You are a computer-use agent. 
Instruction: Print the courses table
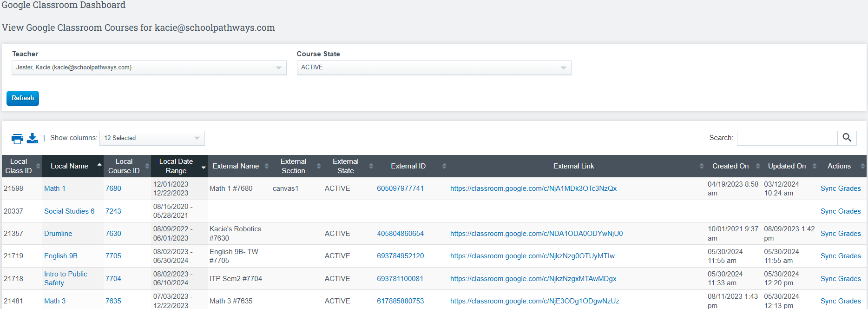[17, 138]
